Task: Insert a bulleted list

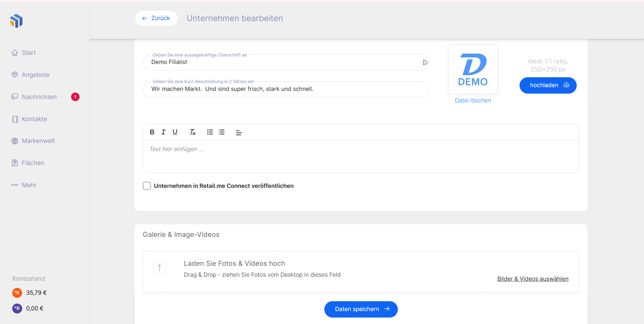Action: tap(222, 132)
